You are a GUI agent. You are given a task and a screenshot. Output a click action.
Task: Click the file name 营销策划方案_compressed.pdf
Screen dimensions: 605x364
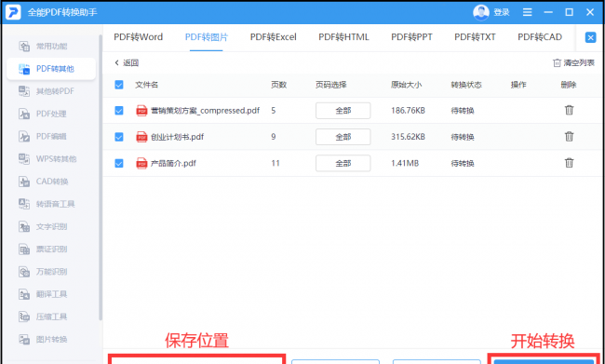(x=206, y=111)
